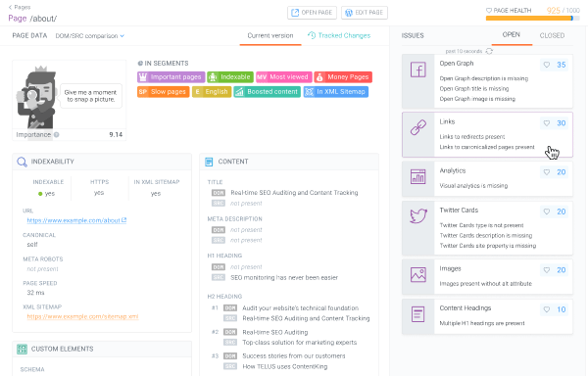Select the Indexable segment tag

[230, 77]
